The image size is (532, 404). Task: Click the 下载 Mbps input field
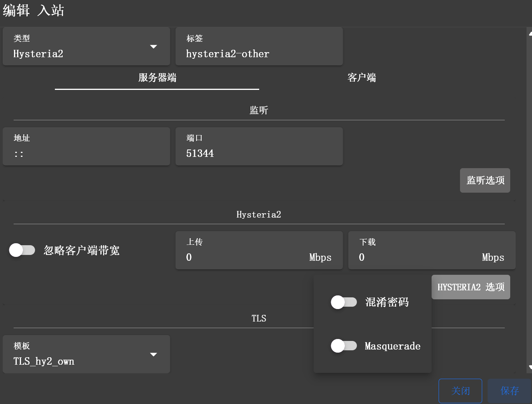coord(418,257)
